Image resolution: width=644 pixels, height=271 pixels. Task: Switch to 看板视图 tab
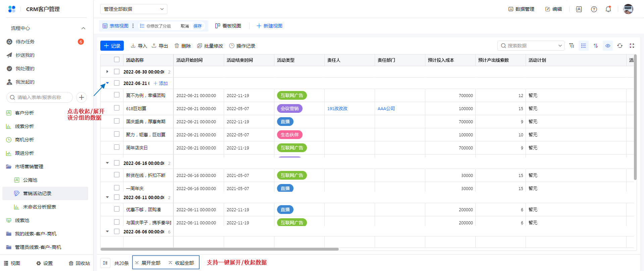[228, 26]
